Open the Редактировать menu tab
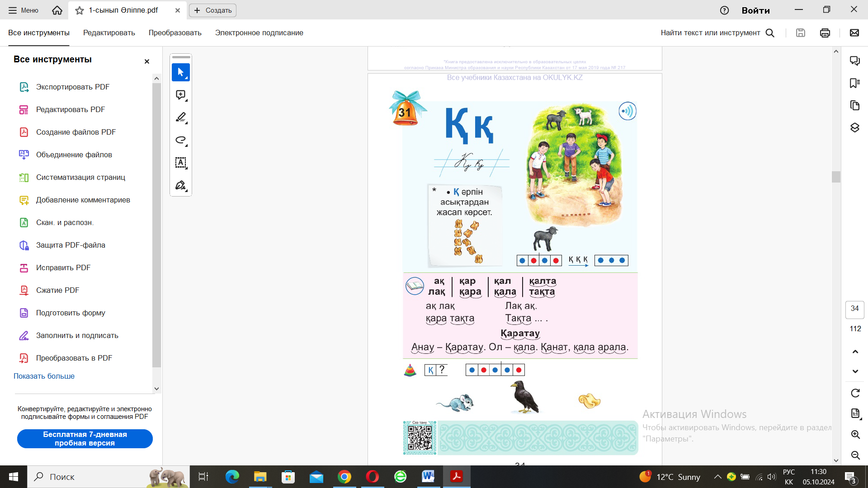 [109, 33]
